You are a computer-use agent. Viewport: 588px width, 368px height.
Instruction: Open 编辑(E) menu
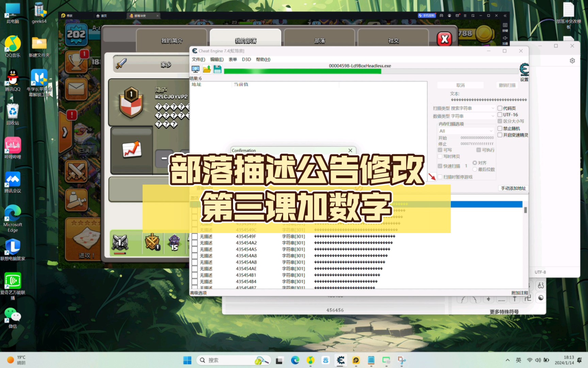pyautogui.click(x=217, y=59)
